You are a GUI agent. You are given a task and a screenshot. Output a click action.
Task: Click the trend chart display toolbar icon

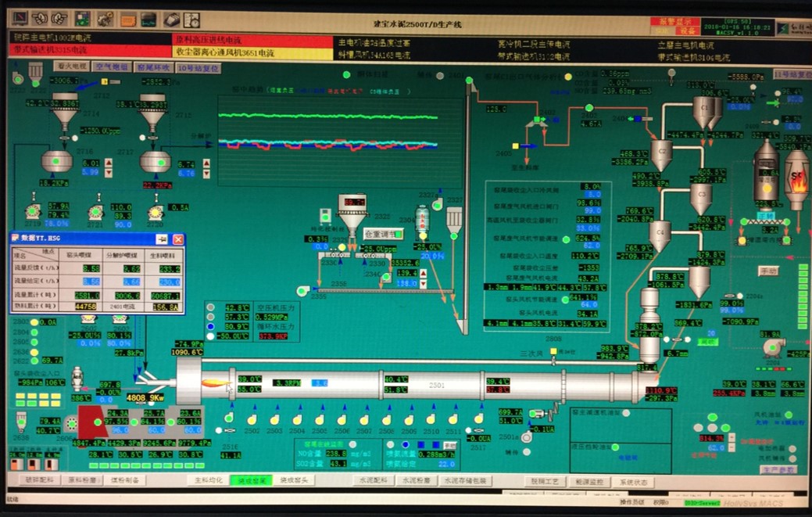pyautogui.click(x=148, y=20)
